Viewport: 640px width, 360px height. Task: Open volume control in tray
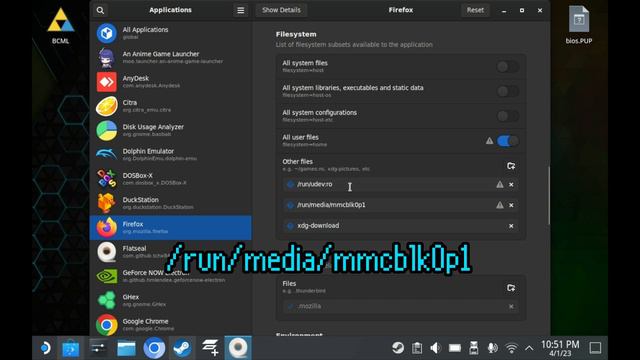click(x=436, y=348)
